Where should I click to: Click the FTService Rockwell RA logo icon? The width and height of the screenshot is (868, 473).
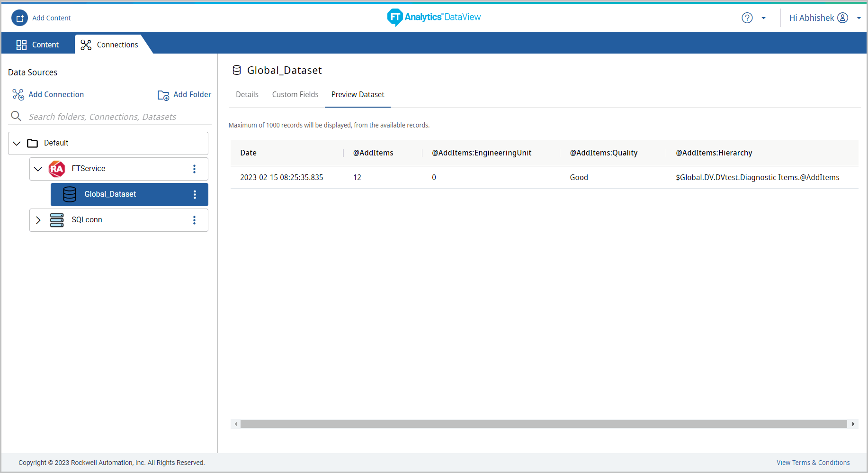(57, 169)
